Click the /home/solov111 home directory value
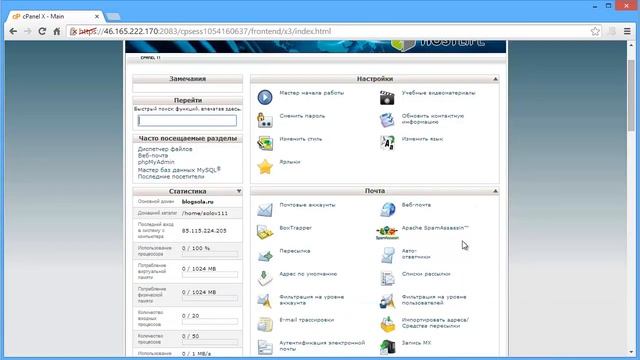This screenshot has height=360, width=640. (x=204, y=213)
